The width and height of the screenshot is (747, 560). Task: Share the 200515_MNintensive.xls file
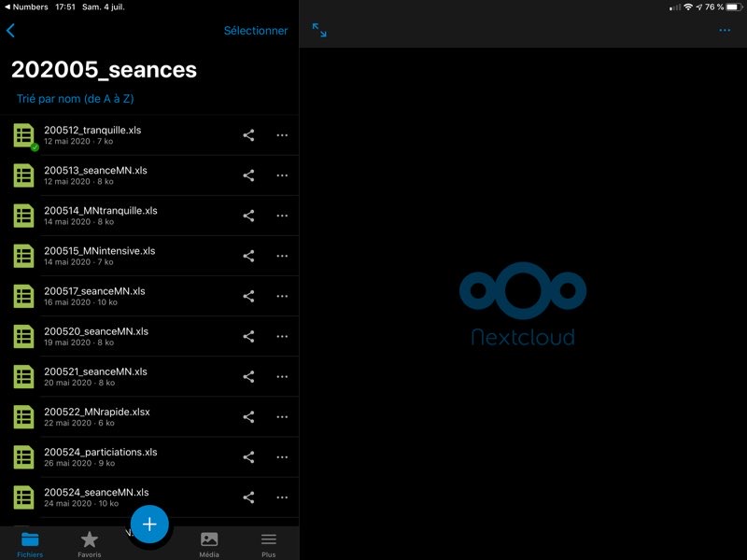click(x=248, y=256)
